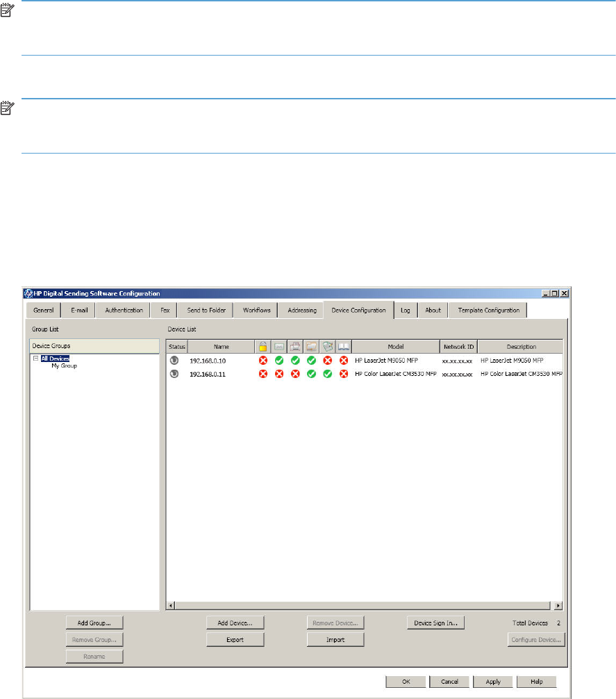The height and width of the screenshot is (699, 616).
Task: Open Help from bottom buttons
Action: pos(537,682)
